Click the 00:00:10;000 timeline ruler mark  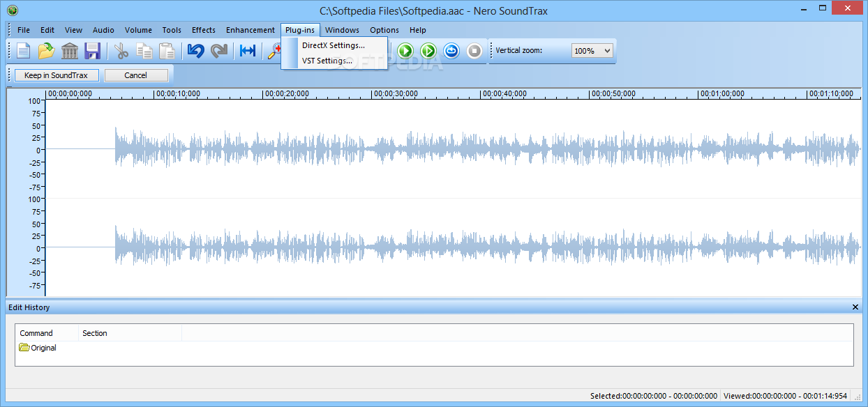tap(178, 94)
